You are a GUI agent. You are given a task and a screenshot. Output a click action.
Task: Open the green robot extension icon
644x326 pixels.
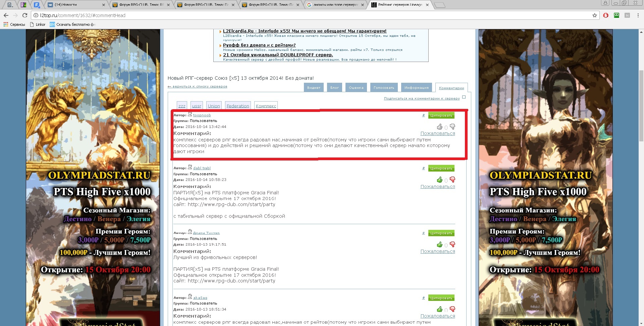point(616,15)
